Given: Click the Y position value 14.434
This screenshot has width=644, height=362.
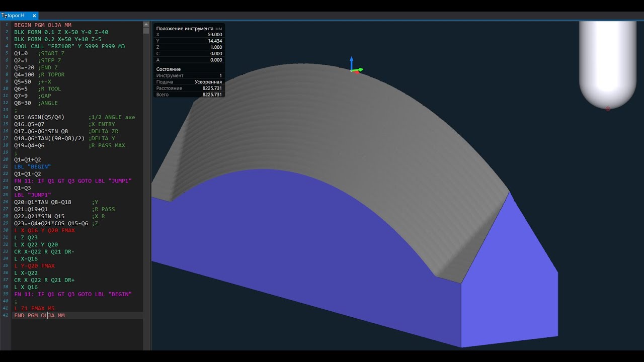Looking at the screenshot, I should [x=215, y=41].
